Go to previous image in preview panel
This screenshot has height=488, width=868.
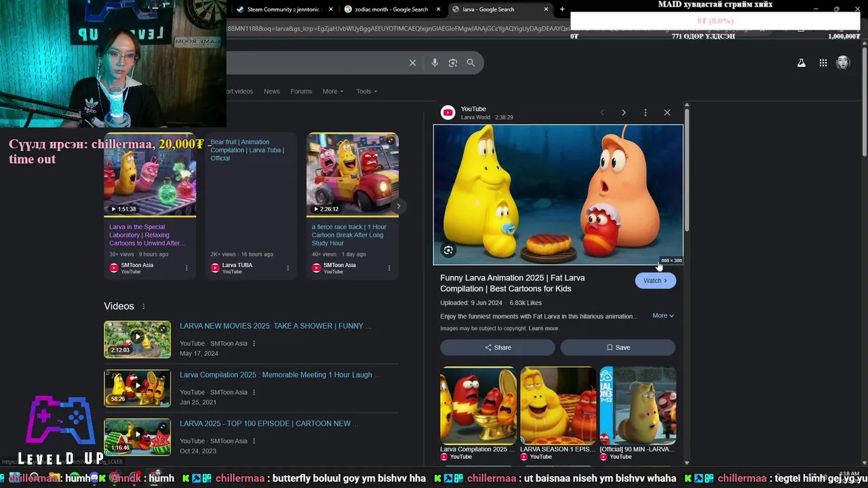click(x=602, y=113)
